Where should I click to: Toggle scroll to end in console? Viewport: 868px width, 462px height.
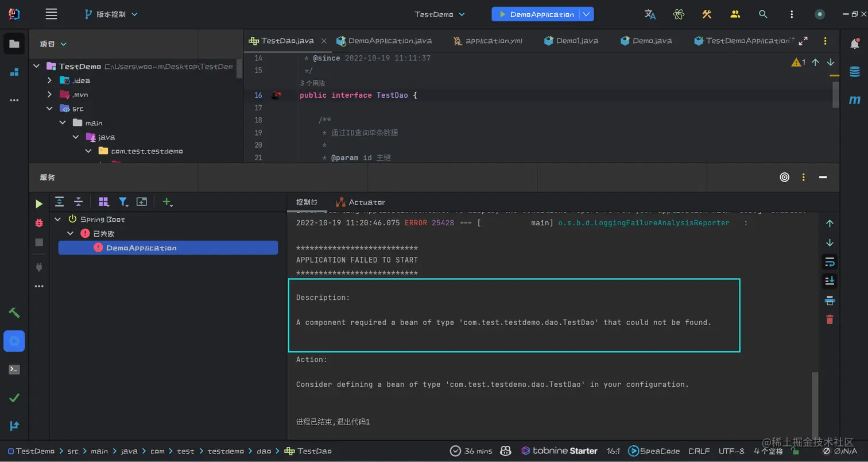pos(830,281)
